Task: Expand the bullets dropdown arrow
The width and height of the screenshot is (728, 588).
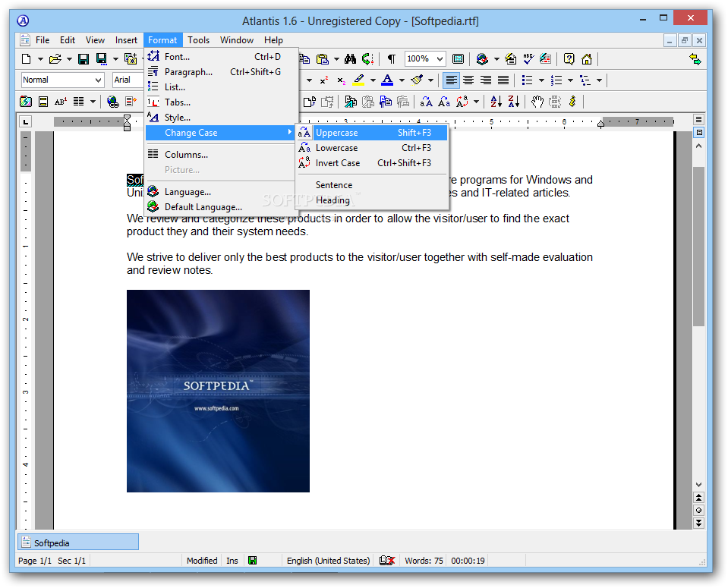Action: (541, 80)
